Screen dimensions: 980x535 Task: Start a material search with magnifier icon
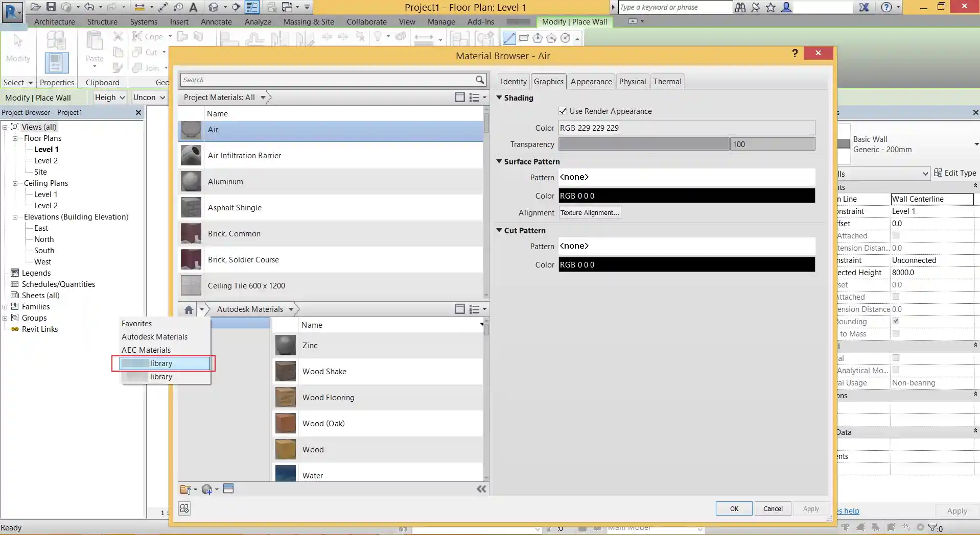(479, 80)
